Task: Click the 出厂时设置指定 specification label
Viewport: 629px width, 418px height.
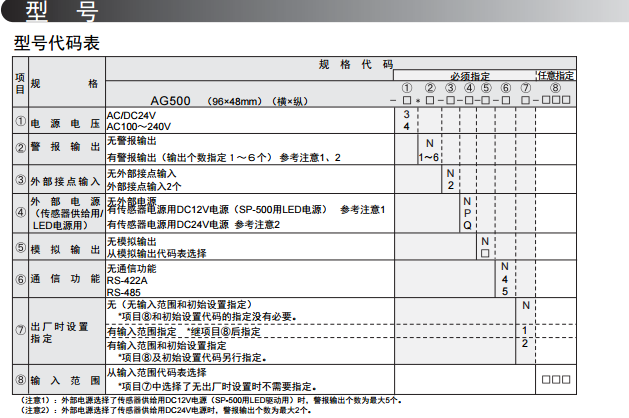Action: pos(59,333)
